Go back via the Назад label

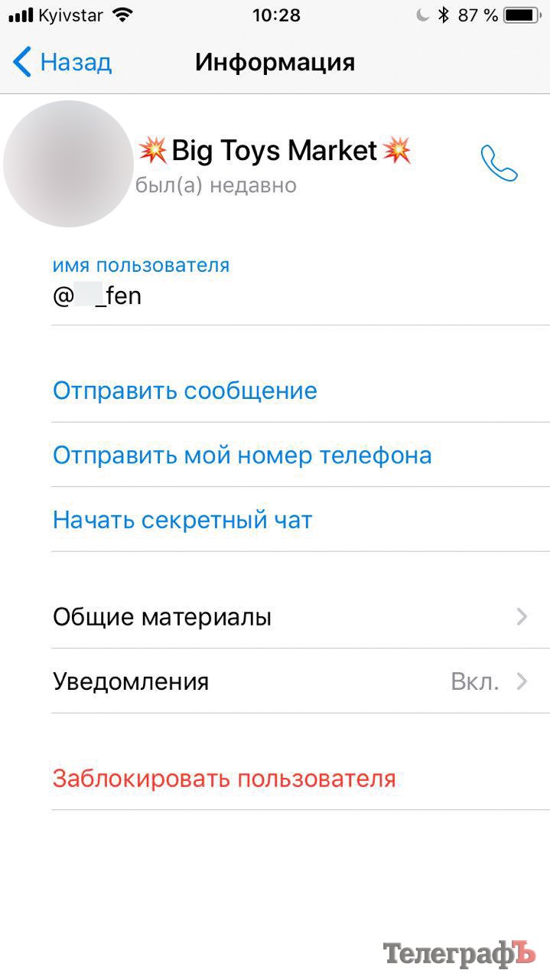click(76, 62)
